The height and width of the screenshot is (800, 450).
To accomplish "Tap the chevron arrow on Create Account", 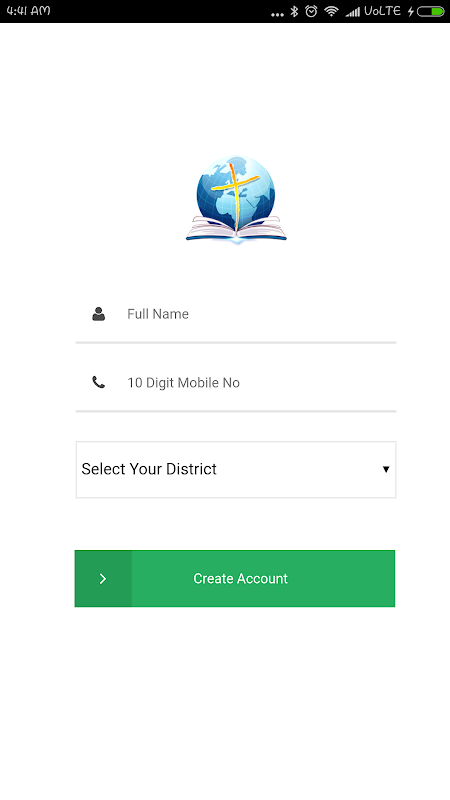I will (103, 579).
